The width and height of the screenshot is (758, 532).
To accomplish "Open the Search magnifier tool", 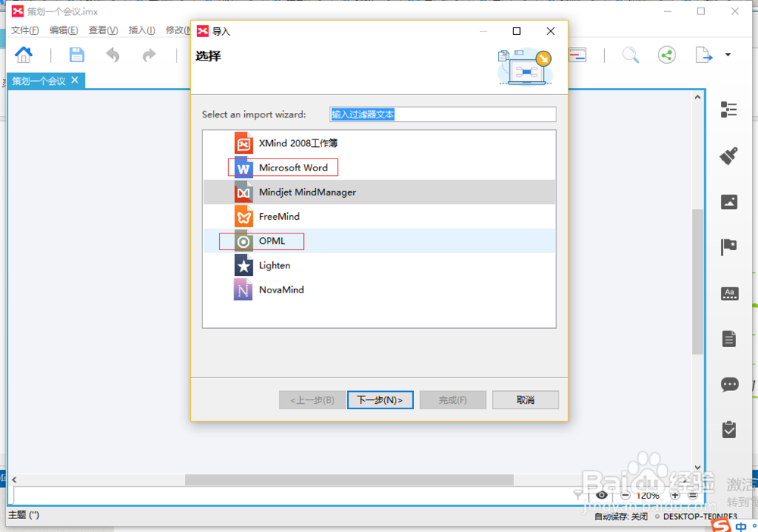I will click(x=631, y=55).
